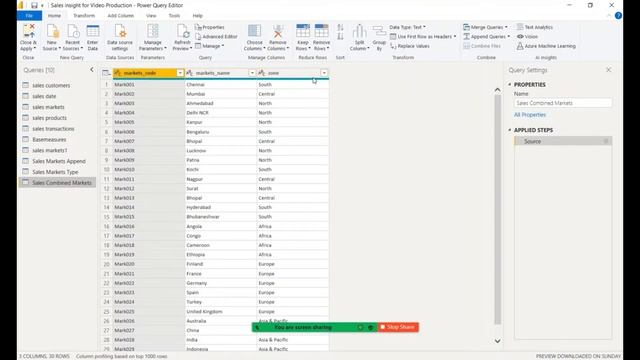Click the Mark016 cell
This screenshot has height=360, width=640.
coord(149,226)
